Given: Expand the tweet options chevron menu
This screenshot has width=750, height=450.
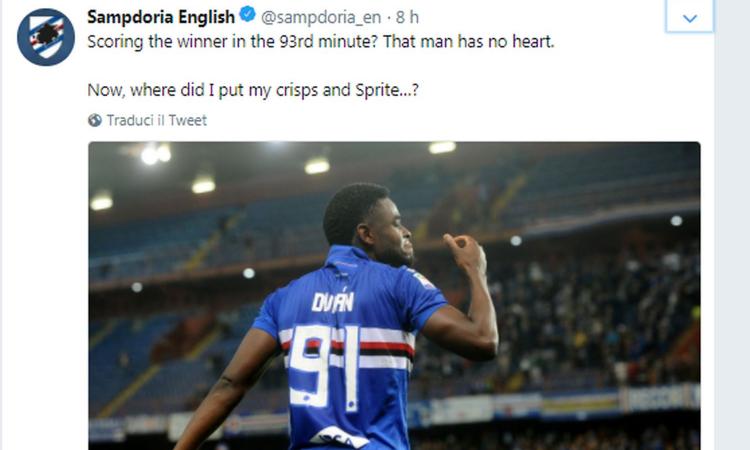Looking at the screenshot, I should (689, 18).
